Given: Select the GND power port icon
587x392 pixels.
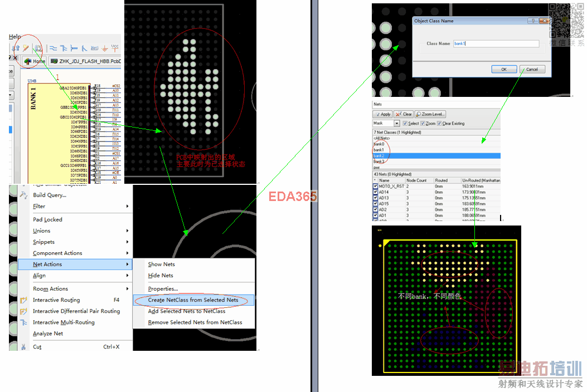Looking at the screenshot, I should click(105, 48).
